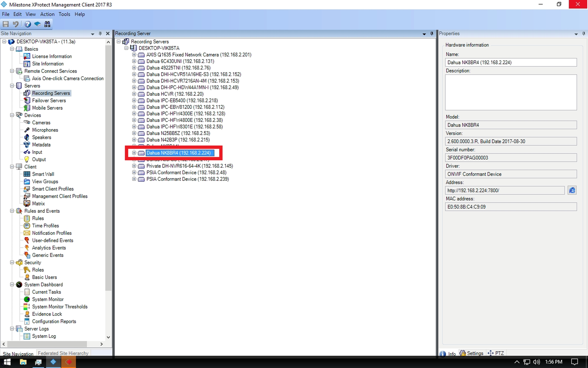
Task: Click the Undo toolbar icon
Action: pyautogui.click(x=16, y=24)
